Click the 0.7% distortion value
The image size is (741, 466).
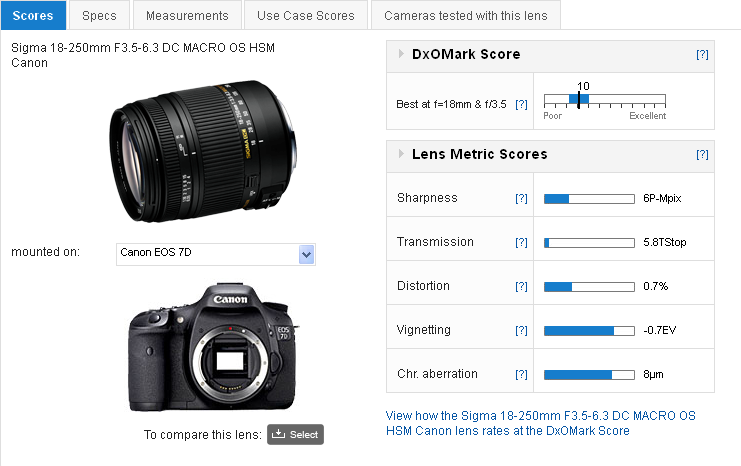(655, 286)
